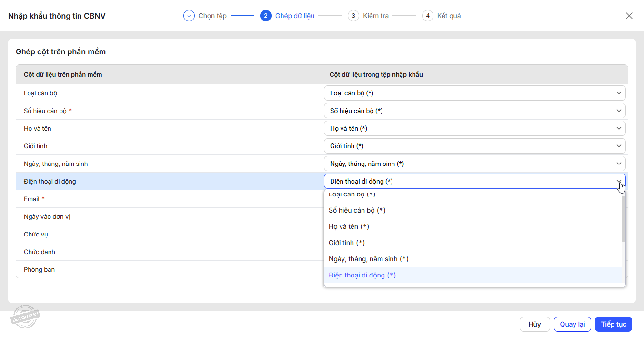Image resolution: width=644 pixels, height=338 pixels.
Task: Pick 'Giới tính (*)' from dropdown list
Action: coord(347,243)
